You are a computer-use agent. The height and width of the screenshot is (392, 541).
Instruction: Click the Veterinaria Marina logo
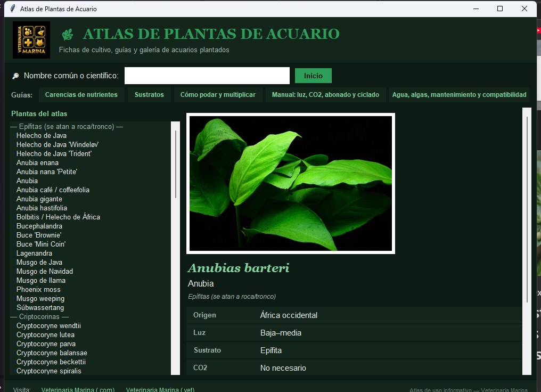click(31, 40)
